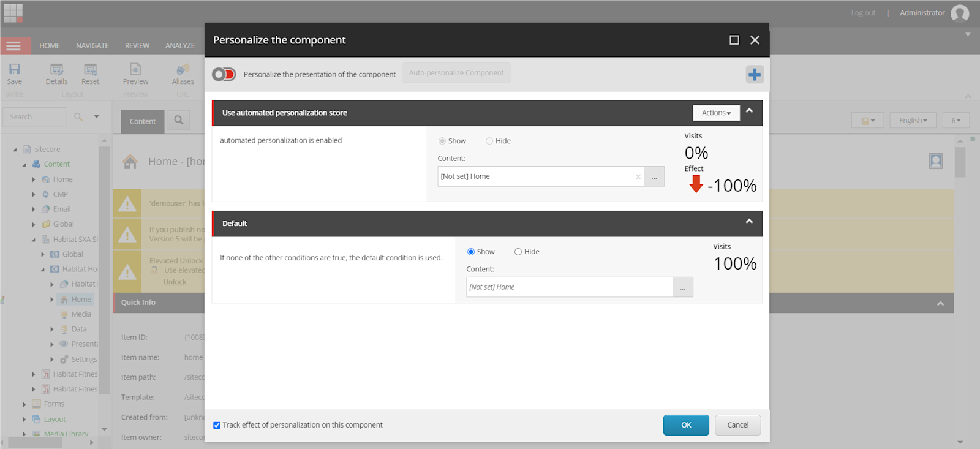980x449 pixels.
Task: Expand the CMP tree node
Action: coord(34,194)
